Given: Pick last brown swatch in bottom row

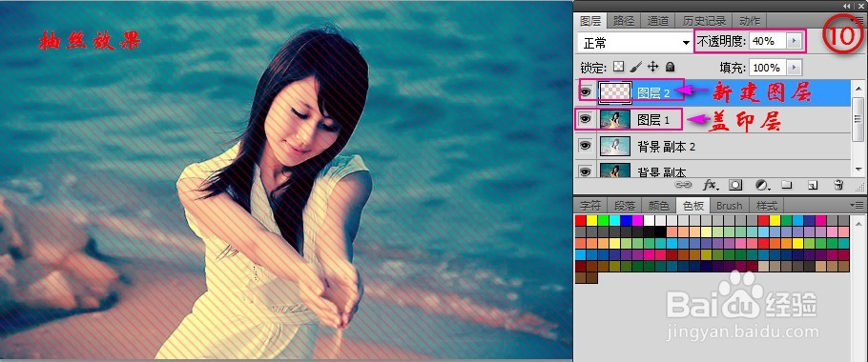Looking at the screenshot, I should 591,277.
